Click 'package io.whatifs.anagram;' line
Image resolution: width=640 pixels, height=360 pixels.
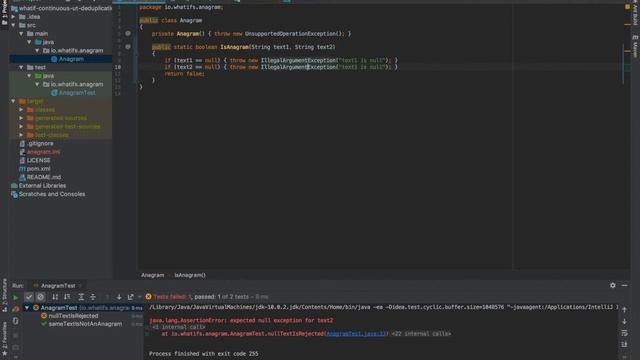pyautogui.click(x=181, y=7)
